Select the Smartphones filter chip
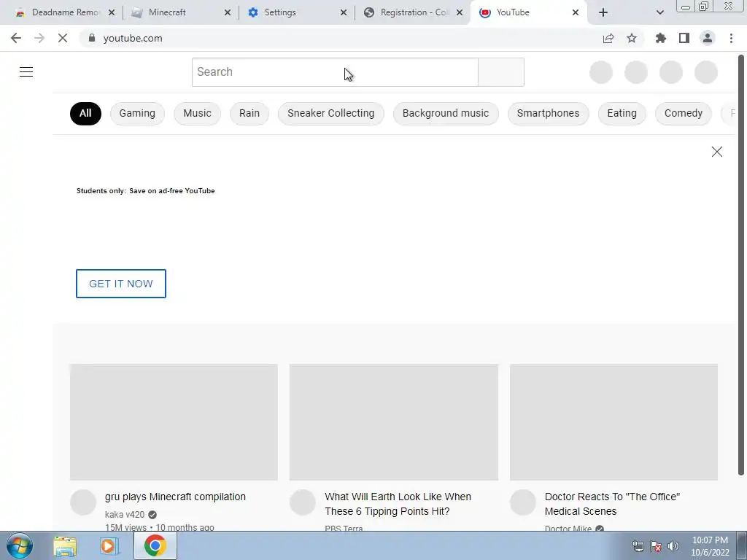The height and width of the screenshot is (560, 747). 549,113
